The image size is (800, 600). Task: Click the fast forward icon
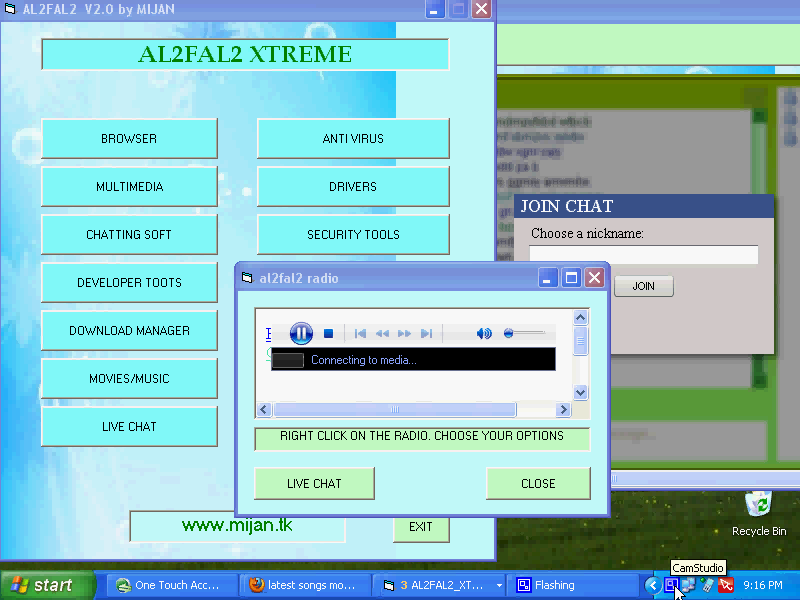click(x=404, y=333)
